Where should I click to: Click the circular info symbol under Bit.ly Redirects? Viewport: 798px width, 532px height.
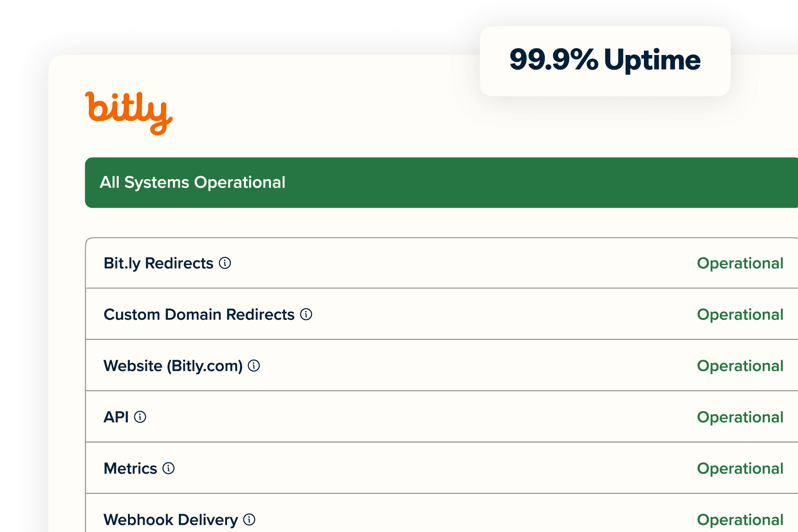(225, 263)
